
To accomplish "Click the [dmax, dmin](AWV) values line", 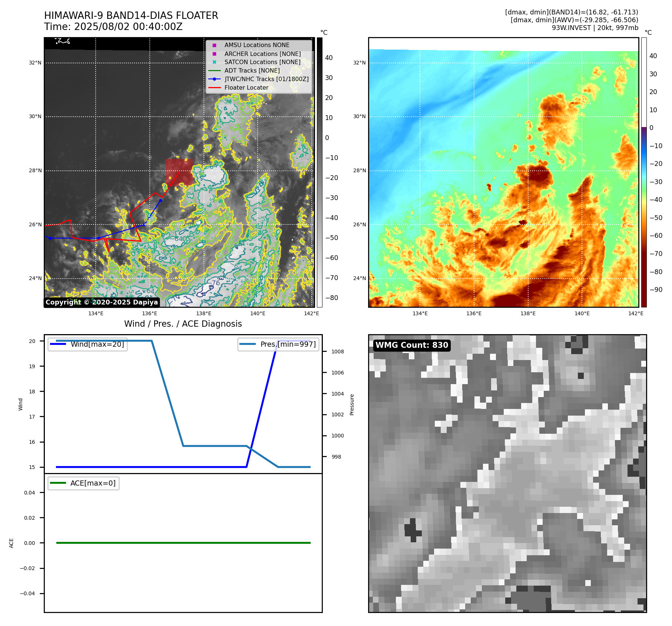I will [574, 20].
